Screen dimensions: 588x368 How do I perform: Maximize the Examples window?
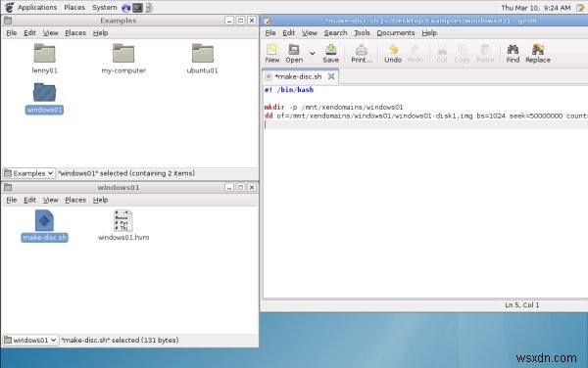(241, 21)
